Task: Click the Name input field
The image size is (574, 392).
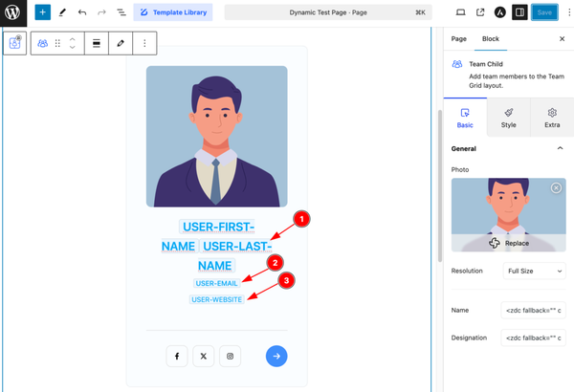Action: [534, 310]
